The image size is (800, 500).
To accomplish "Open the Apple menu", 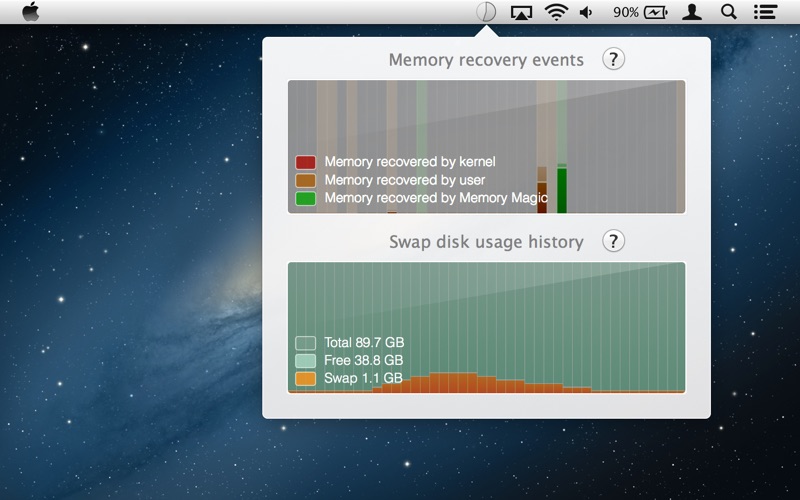I will coord(31,12).
